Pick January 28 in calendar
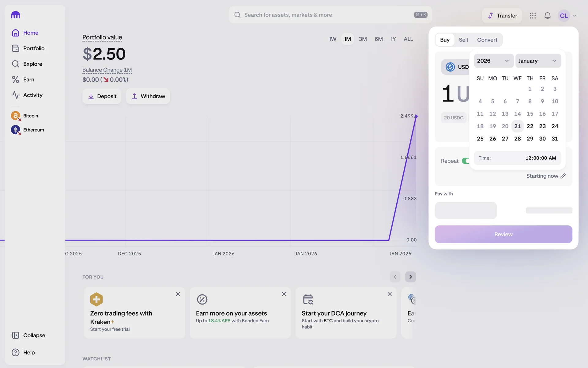This screenshot has height=368, width=588. [x=517, y=139]
